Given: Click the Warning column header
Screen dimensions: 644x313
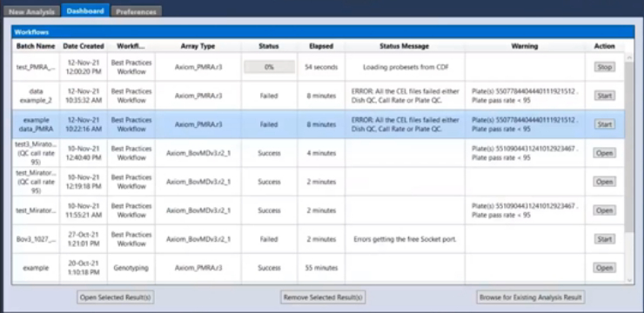Looking at the screenshot, I should pos(525,46).
